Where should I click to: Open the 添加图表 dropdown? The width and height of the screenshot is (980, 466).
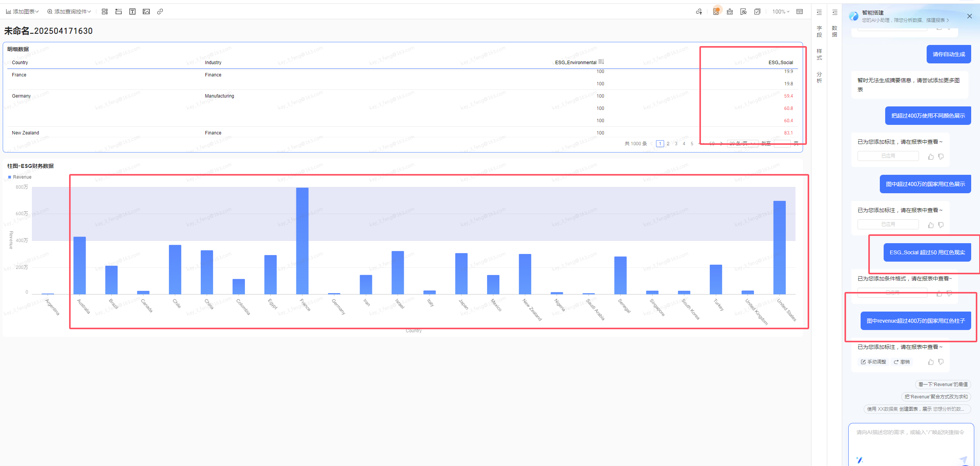(22, 12)
